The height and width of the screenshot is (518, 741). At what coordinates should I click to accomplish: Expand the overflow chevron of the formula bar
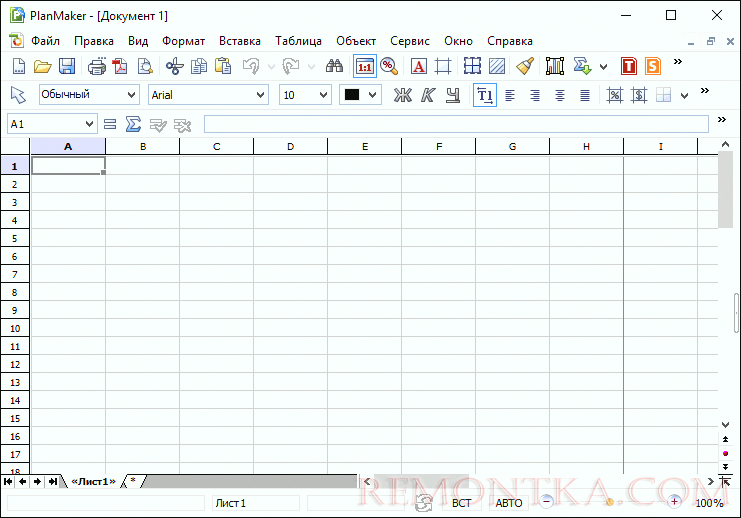pos(722,120)
